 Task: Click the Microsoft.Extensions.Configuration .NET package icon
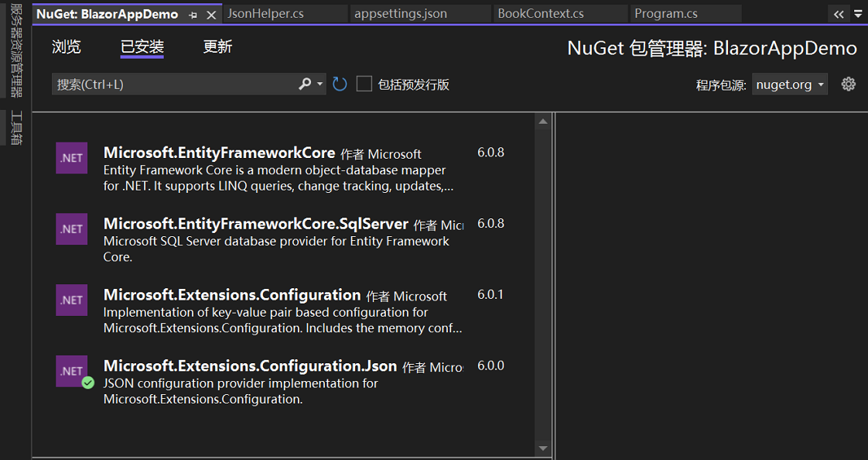71,300
